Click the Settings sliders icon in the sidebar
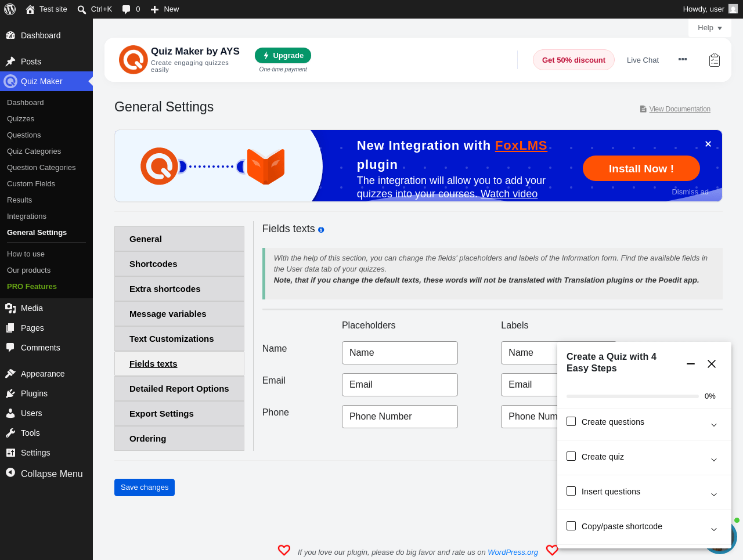The width and height of the screenshot is (743, 560). click(10, 453)
